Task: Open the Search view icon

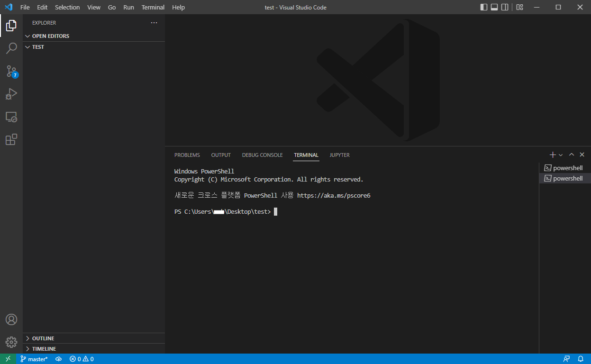Action: (x=11, y=48)
